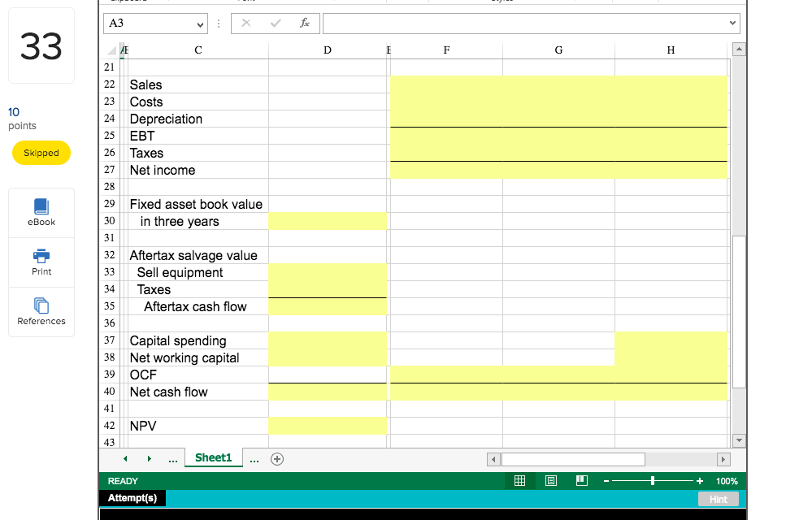Open the Name Box dropdown
The image size is (812, 520).
(199, 23)
